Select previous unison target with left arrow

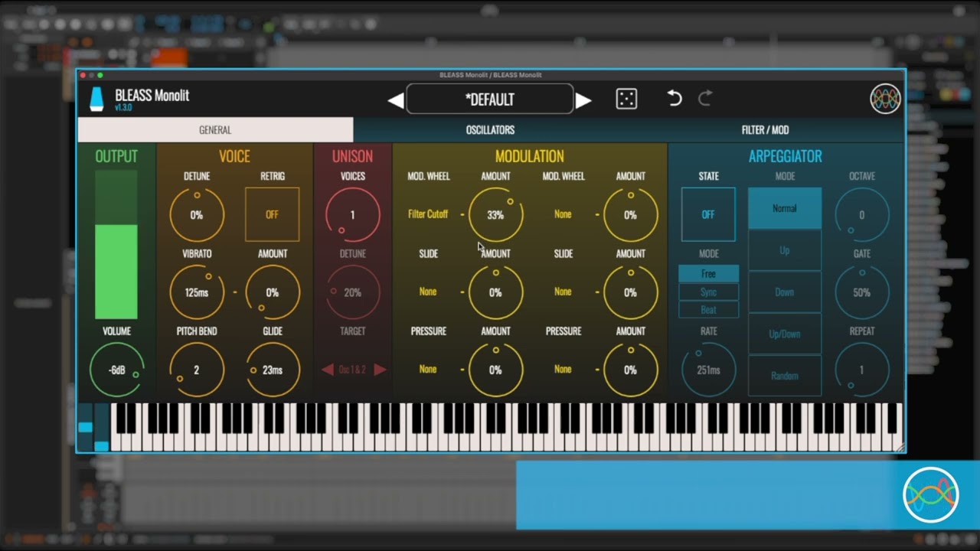(328, 370)
